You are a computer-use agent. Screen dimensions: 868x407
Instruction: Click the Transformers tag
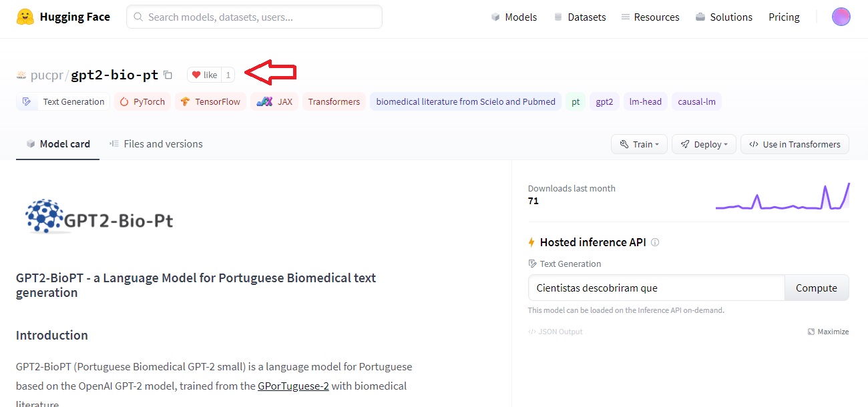tap(334, 101)
